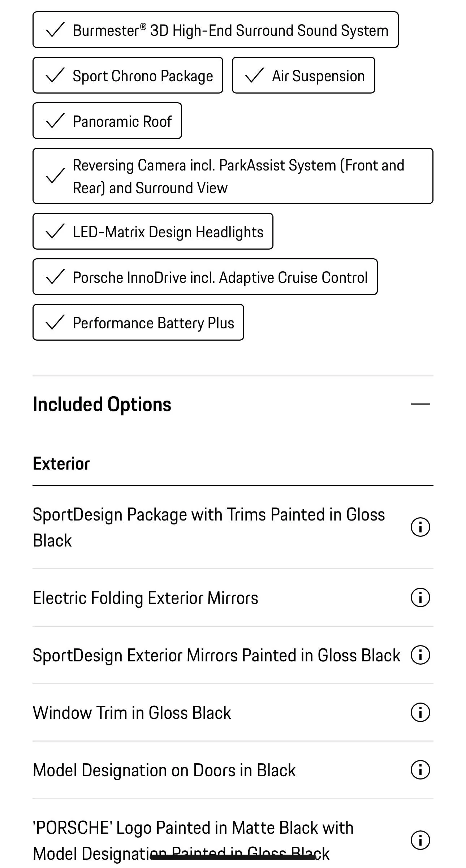The width and height of the screenshot is (466, 868).
Task: Collapse Included Options with minus icon
Action: (x=420, y=404)
